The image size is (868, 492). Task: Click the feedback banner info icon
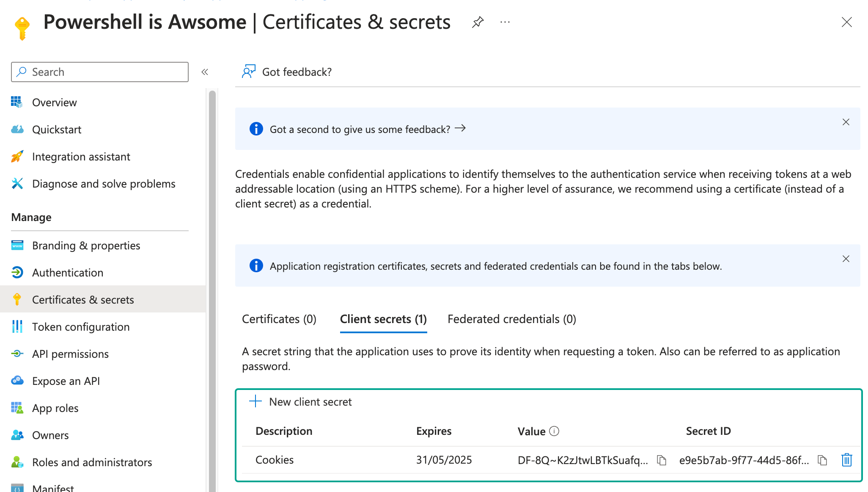tap(256, 129)
